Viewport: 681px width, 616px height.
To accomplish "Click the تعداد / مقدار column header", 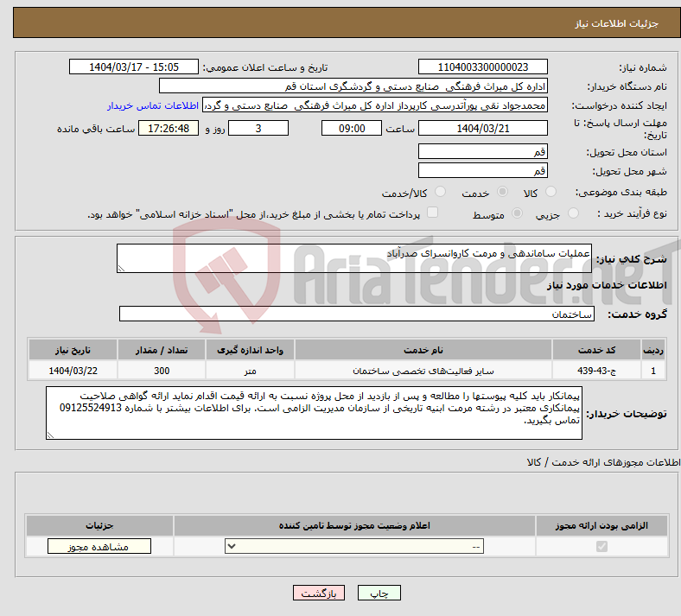I will tap(161, 350).
